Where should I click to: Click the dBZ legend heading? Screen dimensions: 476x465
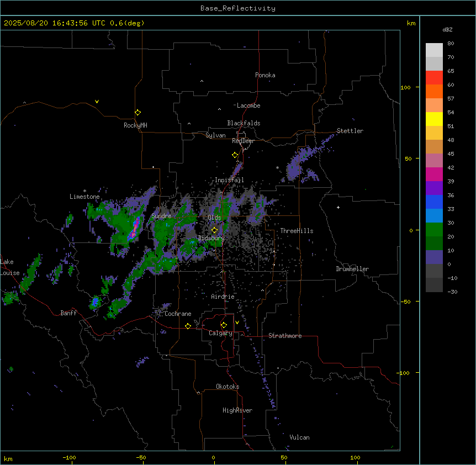(x=447, y=30)
